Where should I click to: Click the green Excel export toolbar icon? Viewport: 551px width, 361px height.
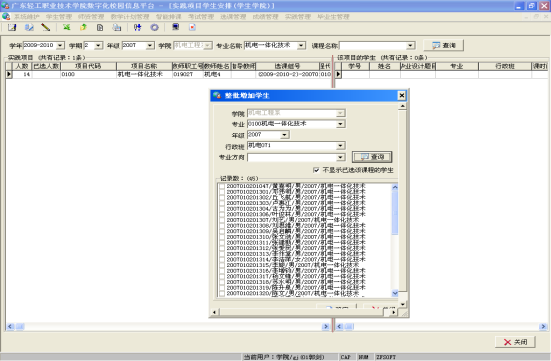point(66,27)
